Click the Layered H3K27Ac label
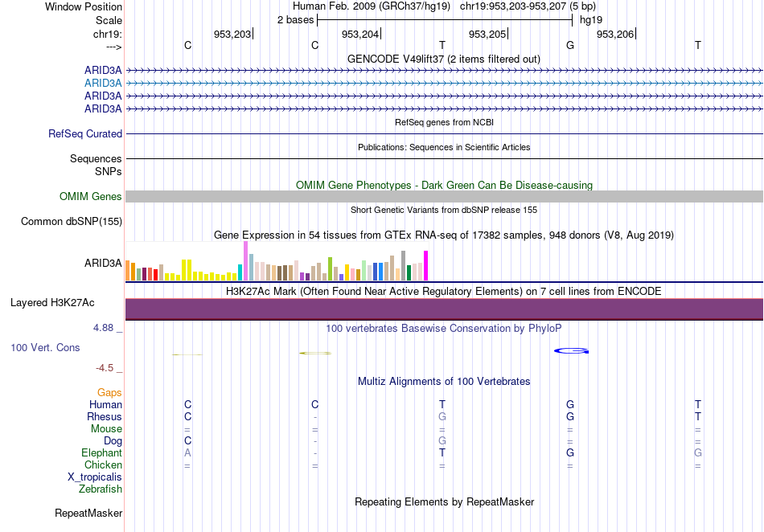The width and height of the screenshot is (764, 532). pos(52,303)
